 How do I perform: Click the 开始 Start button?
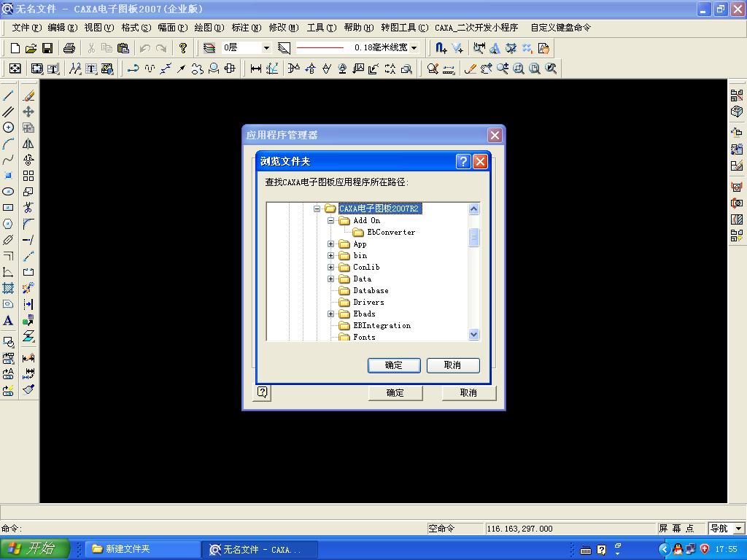click(x=35, y=548)
